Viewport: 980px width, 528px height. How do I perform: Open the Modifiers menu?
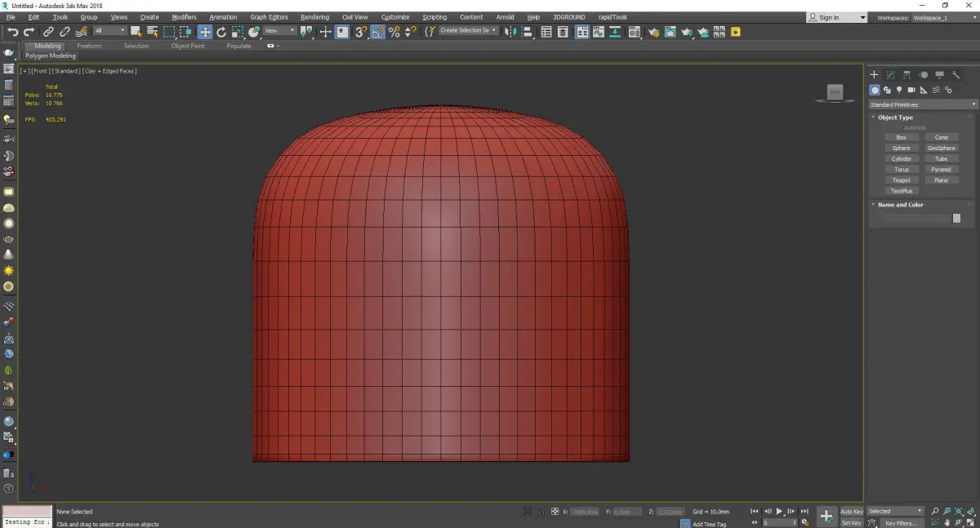point(184,17)
